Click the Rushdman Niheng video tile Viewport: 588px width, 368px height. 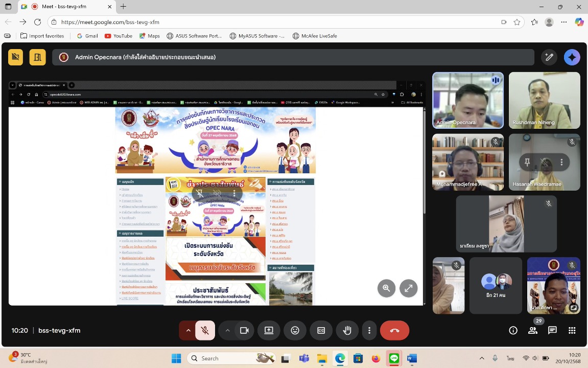544,100
